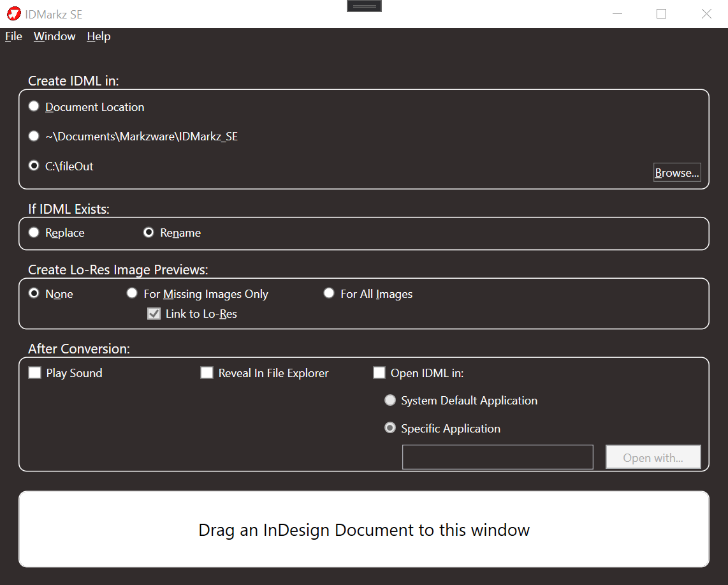Image resolution: width=728 pixels, height=585 pixels.
Task: Enable the Open IDML in checkbox
Action: tap(379, 373)
